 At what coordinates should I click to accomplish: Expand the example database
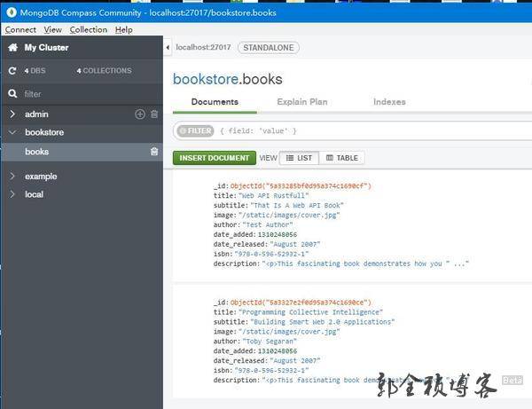coord(12,176)
